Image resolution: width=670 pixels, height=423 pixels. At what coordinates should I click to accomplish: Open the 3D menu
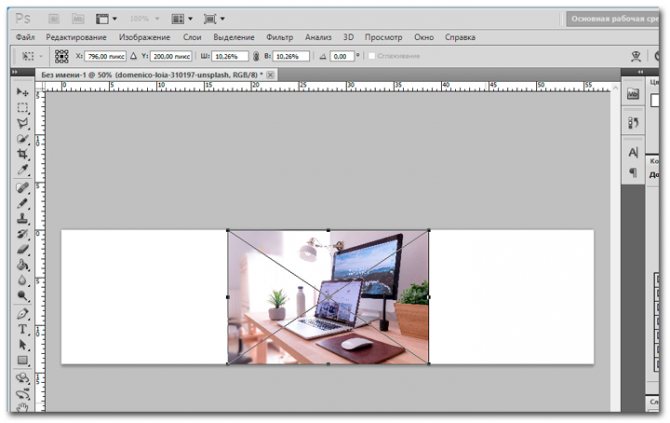(x=348, y=37)
